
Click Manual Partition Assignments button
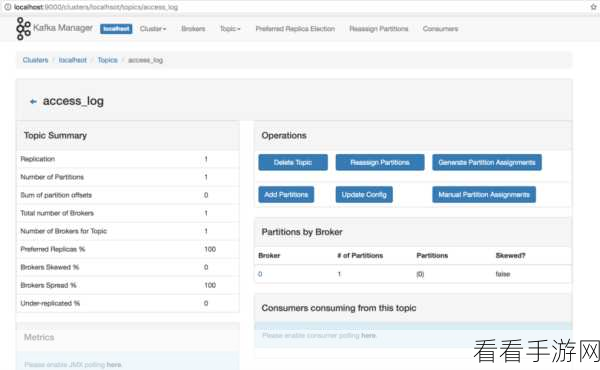point(484,194)
